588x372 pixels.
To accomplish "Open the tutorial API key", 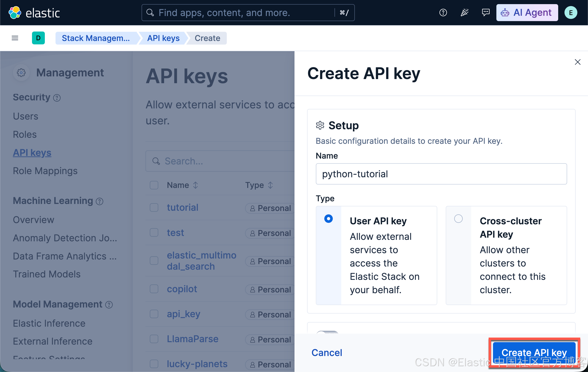I will tap(183, 208).
